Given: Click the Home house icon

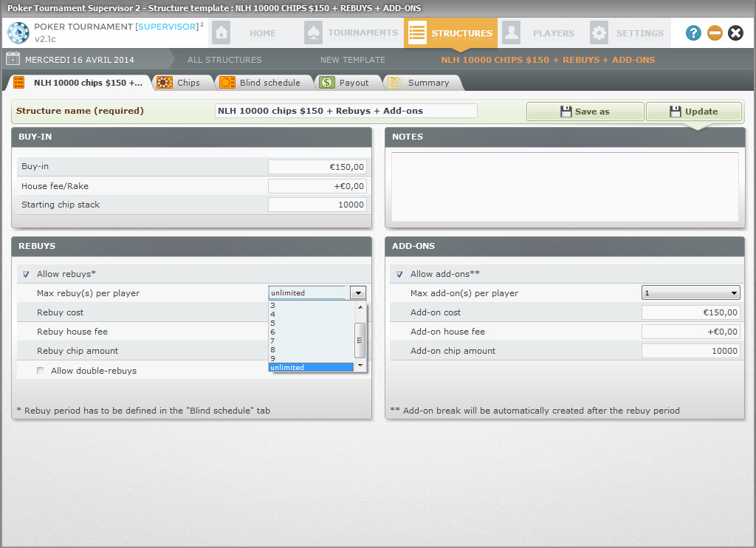Looking at the screenshot, I should [x=221, y=33].
